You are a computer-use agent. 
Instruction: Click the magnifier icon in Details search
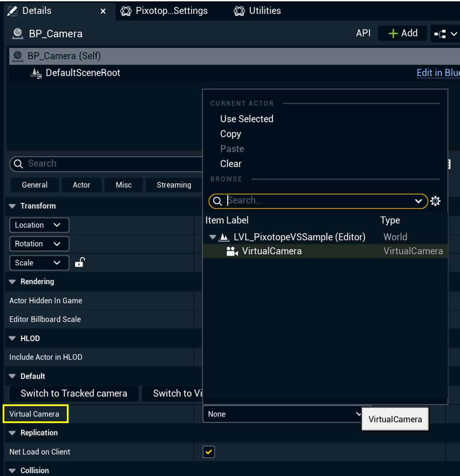point(18,164)
